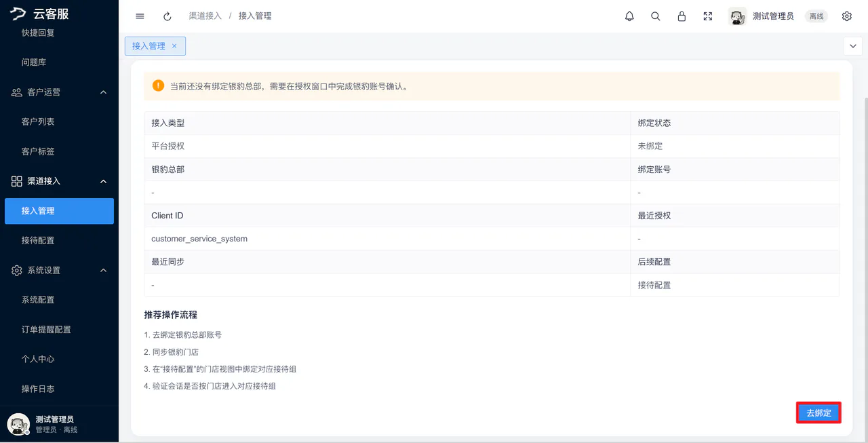868x443 pixels.
Task: Collapse the sidebar with the hamburger icon
Action: (140, 16)
